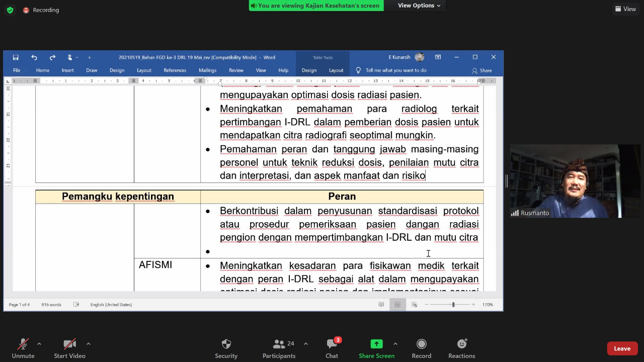Open the View Options dropdown

[419, 6]
